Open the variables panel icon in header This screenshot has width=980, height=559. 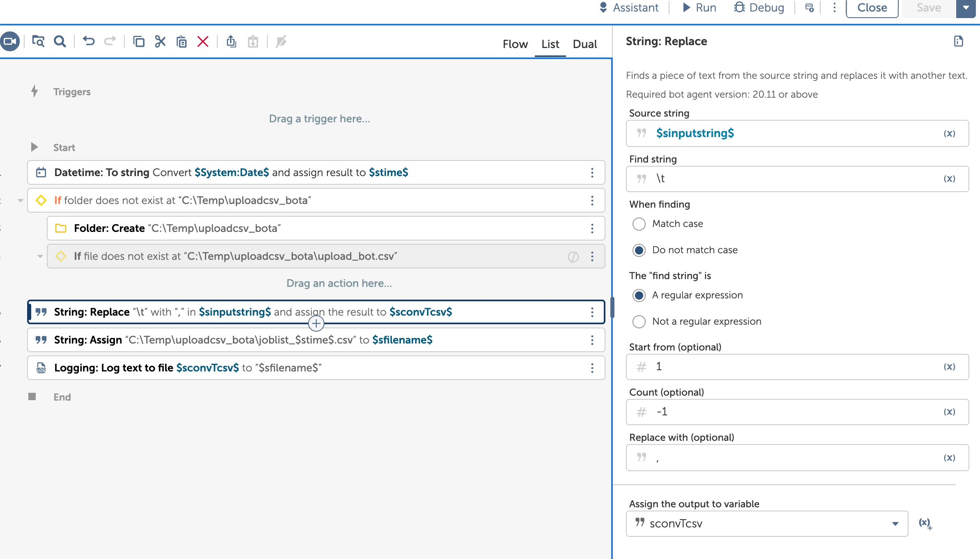coord(809,8)
